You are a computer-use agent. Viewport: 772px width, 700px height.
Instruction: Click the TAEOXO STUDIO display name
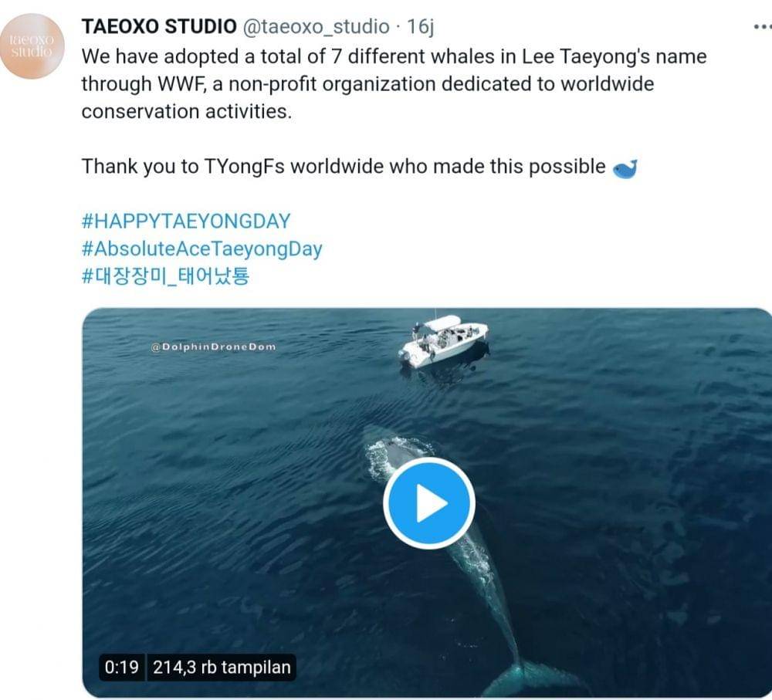pyautogui.click(x=159, y=27)
